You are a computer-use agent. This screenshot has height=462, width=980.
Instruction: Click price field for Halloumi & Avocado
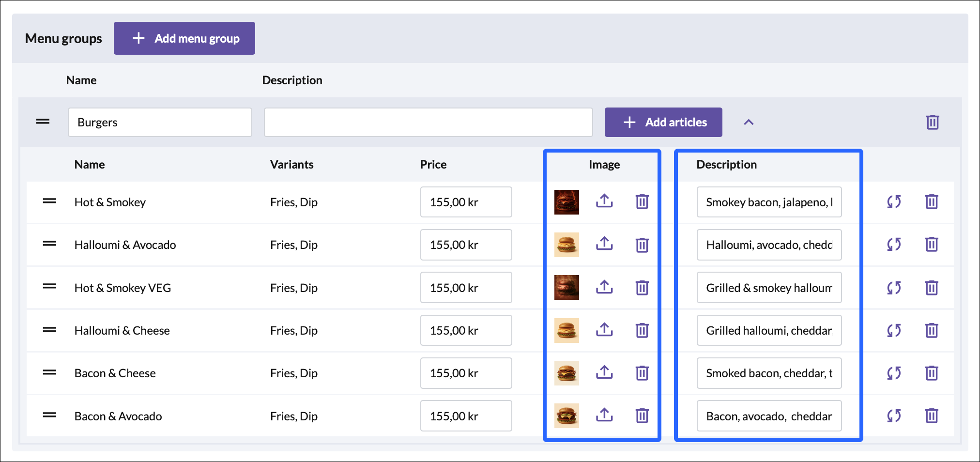tap(466, 245)
